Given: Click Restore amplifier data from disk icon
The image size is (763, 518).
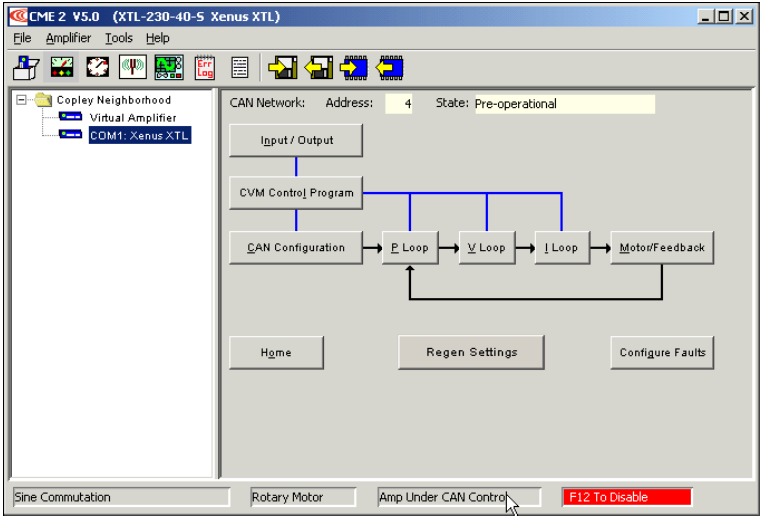Looking at the screenshot, I should tap(319, 67).
